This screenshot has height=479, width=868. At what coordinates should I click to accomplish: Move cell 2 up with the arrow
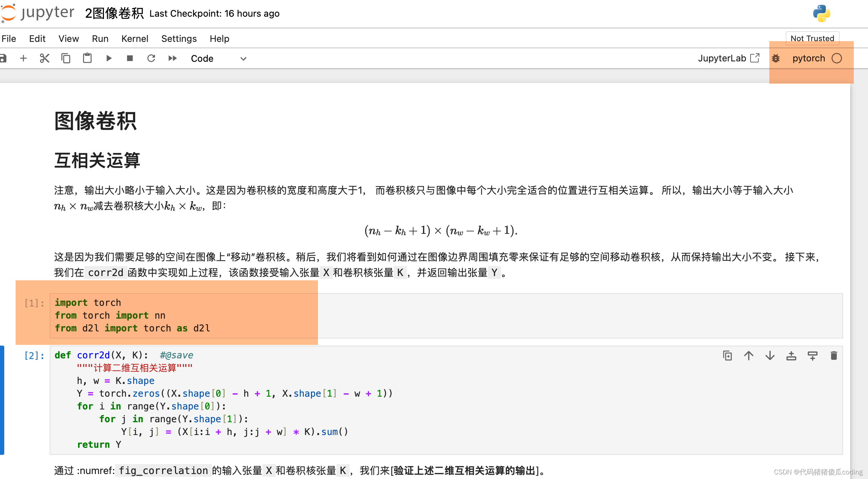(x=749, y=356)
